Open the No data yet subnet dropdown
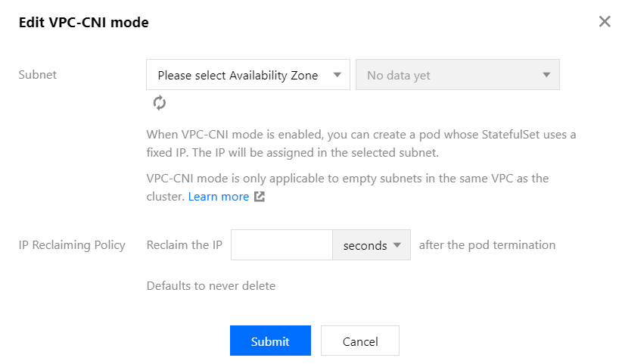This screenshot has height=364, width=622. 458,75
